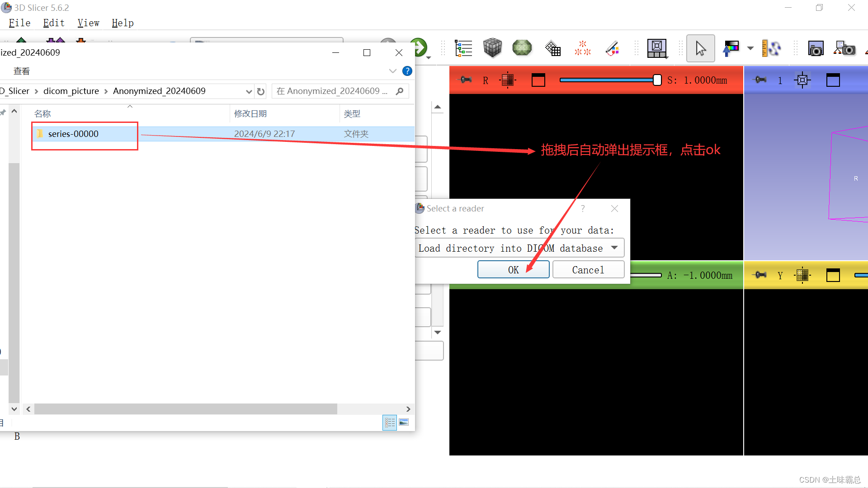This screenshot has height=488, width=868.
Task: Click OK in Select a reader dialog
Action: tap(513, 270)
